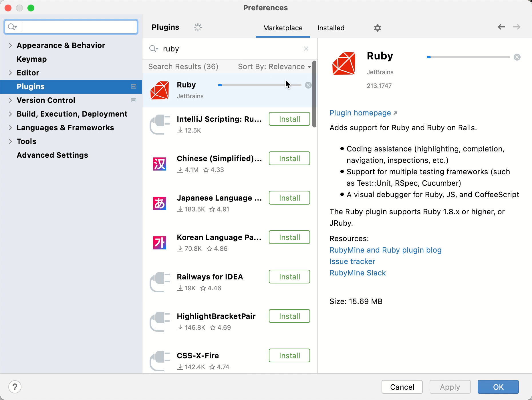Navigate forward with the right arrow
Screen dimensions: 532x400
click(x=517, y=27)
